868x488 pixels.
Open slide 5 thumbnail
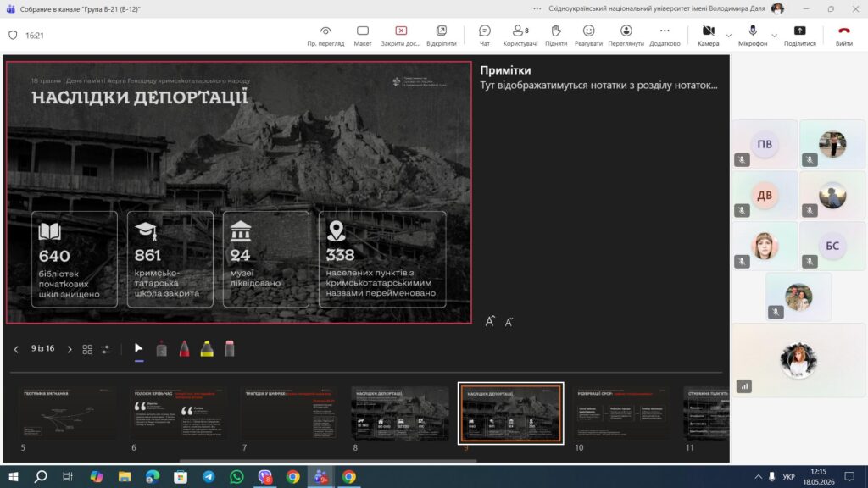(68, 413)
